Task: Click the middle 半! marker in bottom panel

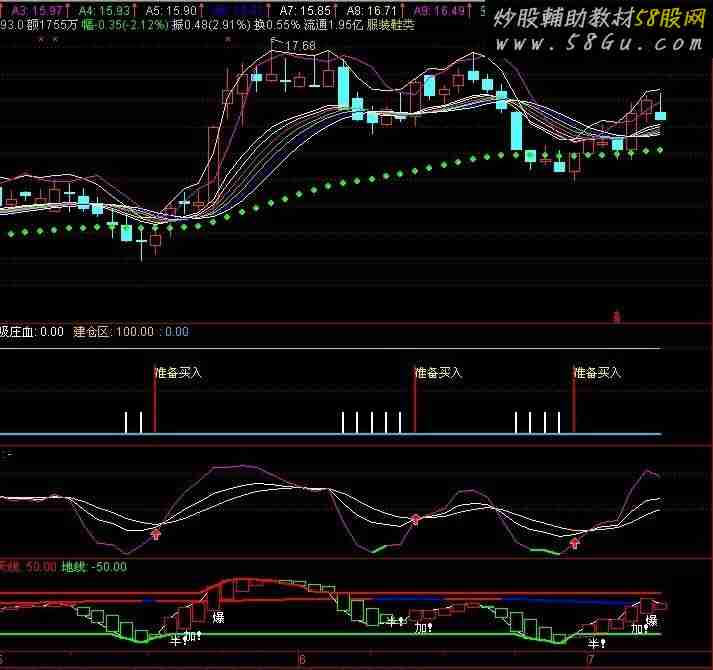Action: tap(395, 620)
